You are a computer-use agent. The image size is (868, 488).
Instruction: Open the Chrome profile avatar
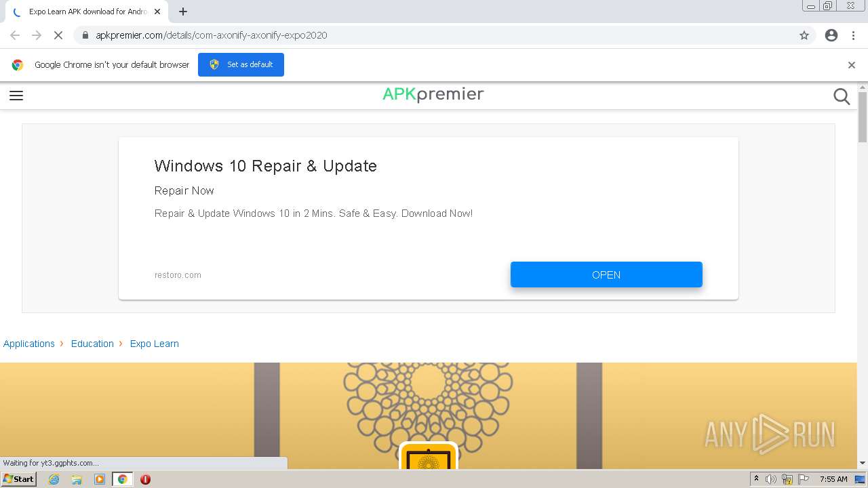click(x=831, y=35)
